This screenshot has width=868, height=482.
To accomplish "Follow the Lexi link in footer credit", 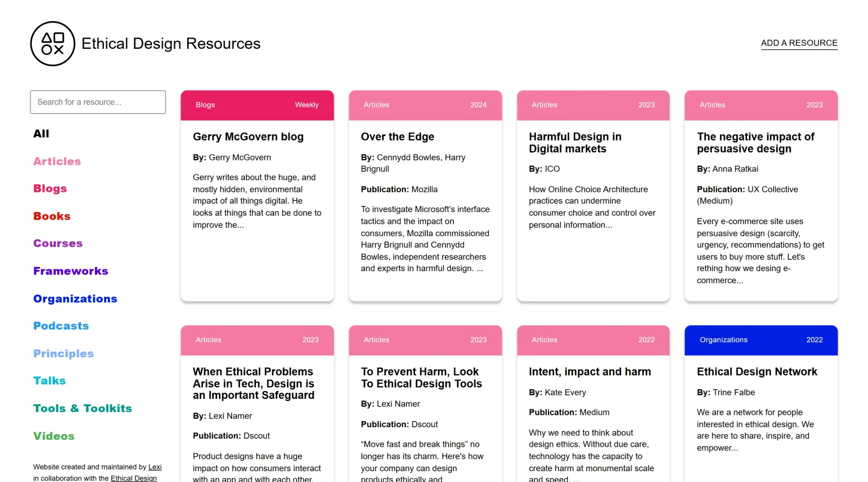I will (x=155, y=467).
